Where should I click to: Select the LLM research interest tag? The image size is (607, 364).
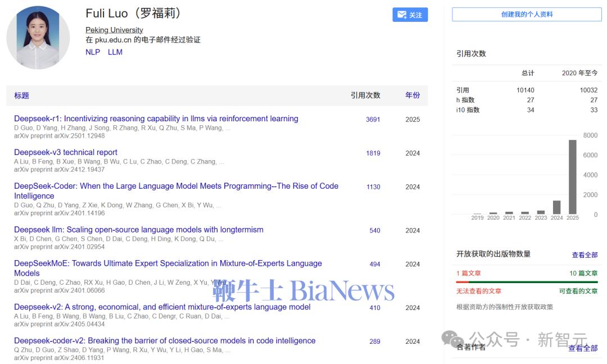coord(115,52)
